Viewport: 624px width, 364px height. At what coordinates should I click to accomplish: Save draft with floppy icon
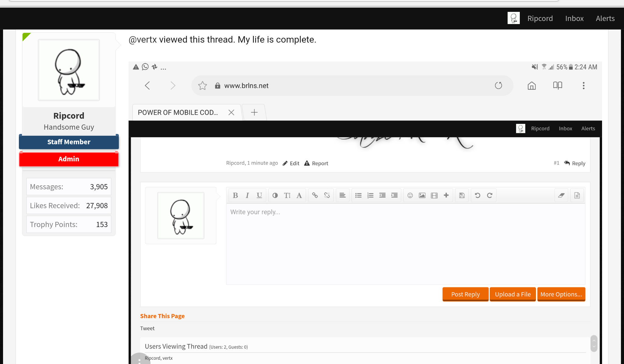coord(462,195)
